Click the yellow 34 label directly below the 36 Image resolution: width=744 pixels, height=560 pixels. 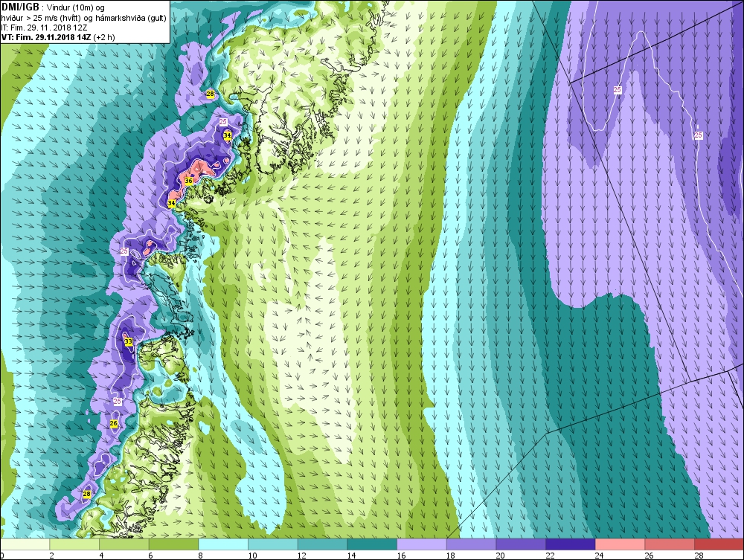(x=171, y=204)
